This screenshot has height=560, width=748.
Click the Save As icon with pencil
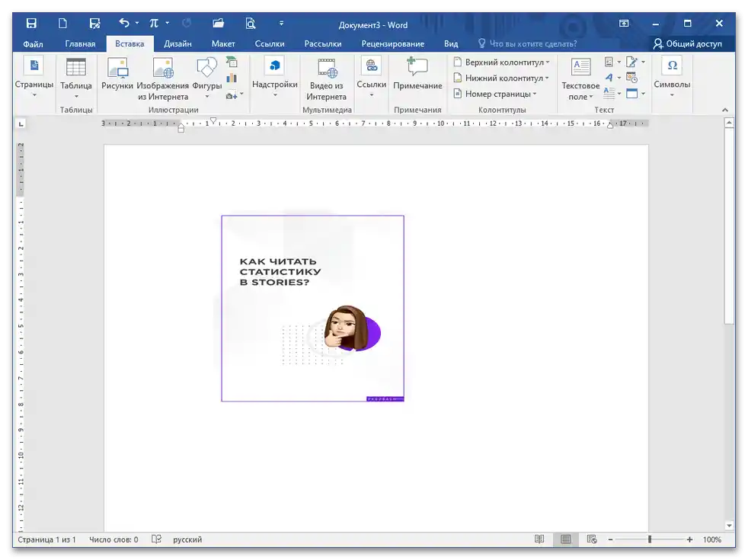click(x=94, y=24)
